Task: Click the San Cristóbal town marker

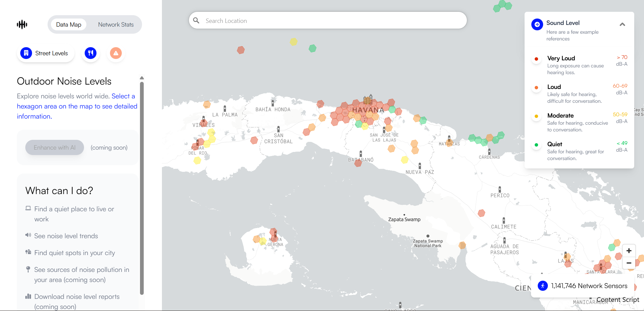Action: click(x=278, y=129)
